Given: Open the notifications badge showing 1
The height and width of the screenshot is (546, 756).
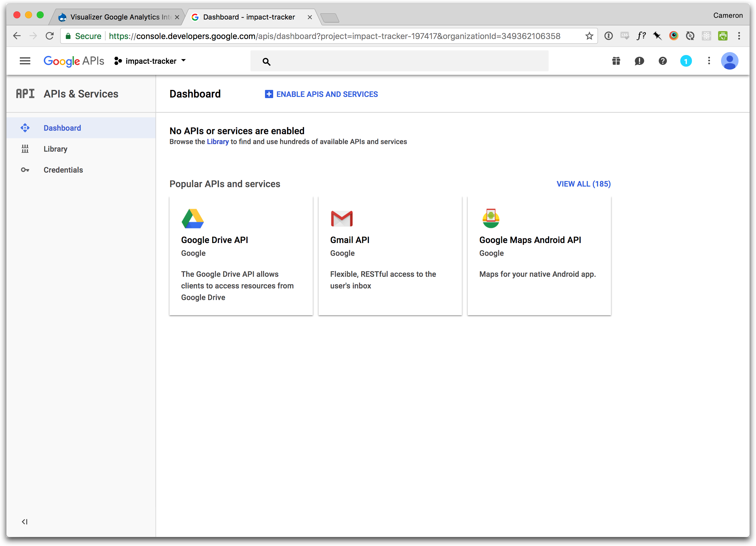Looking at the screenshot, I should 686,61.
